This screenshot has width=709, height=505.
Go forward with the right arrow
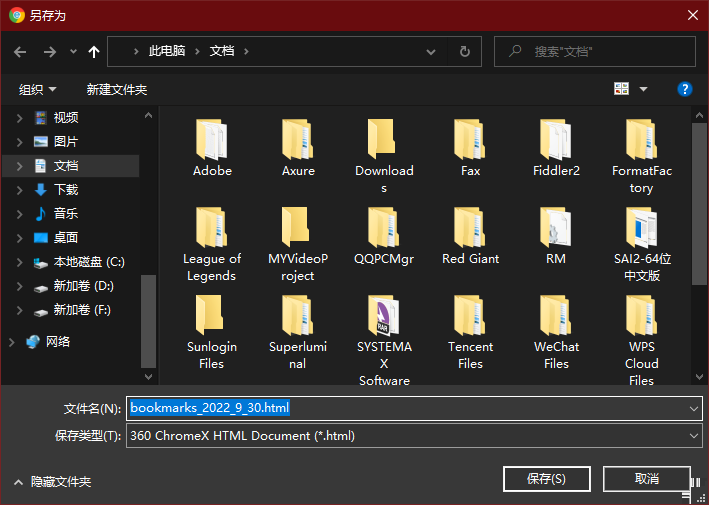50,52
